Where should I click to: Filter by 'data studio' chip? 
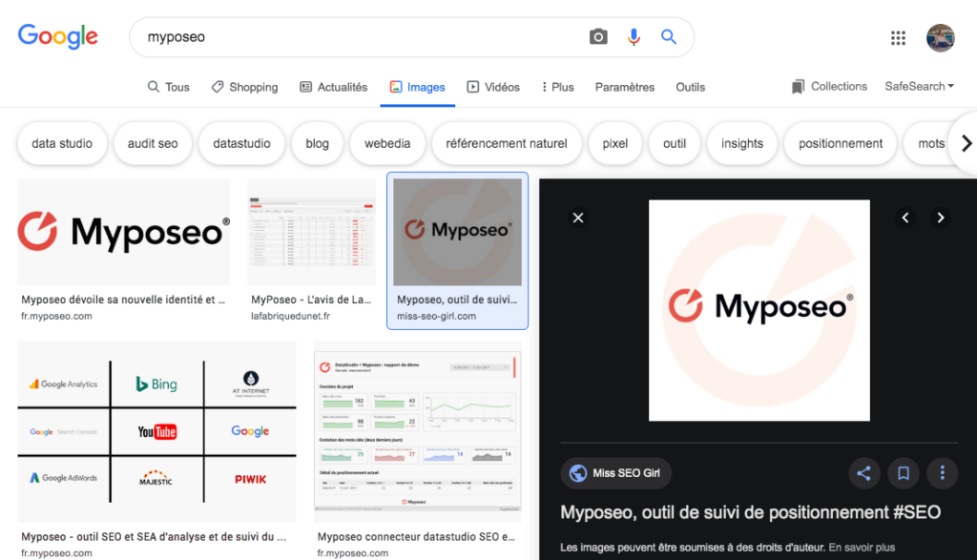point(62,143)
